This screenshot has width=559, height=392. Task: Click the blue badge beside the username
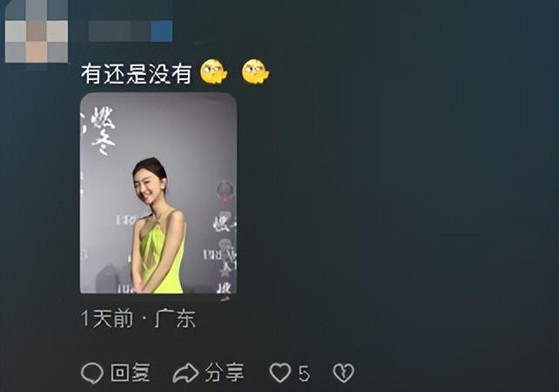[x=161, y=31]
